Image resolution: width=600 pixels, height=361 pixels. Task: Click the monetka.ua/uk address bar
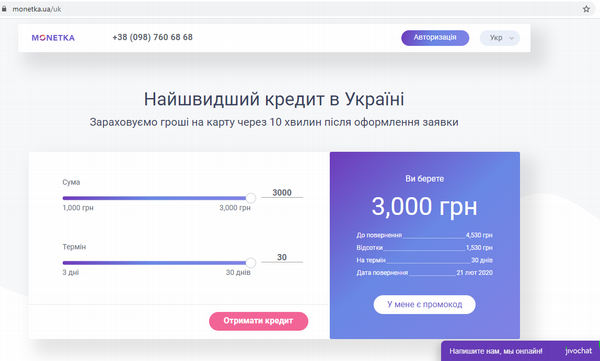pos(298,9)
